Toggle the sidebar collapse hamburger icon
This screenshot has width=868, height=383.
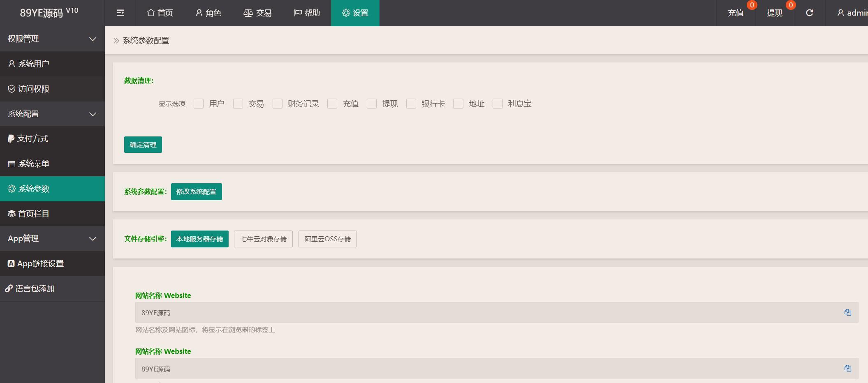pos(120,13)
